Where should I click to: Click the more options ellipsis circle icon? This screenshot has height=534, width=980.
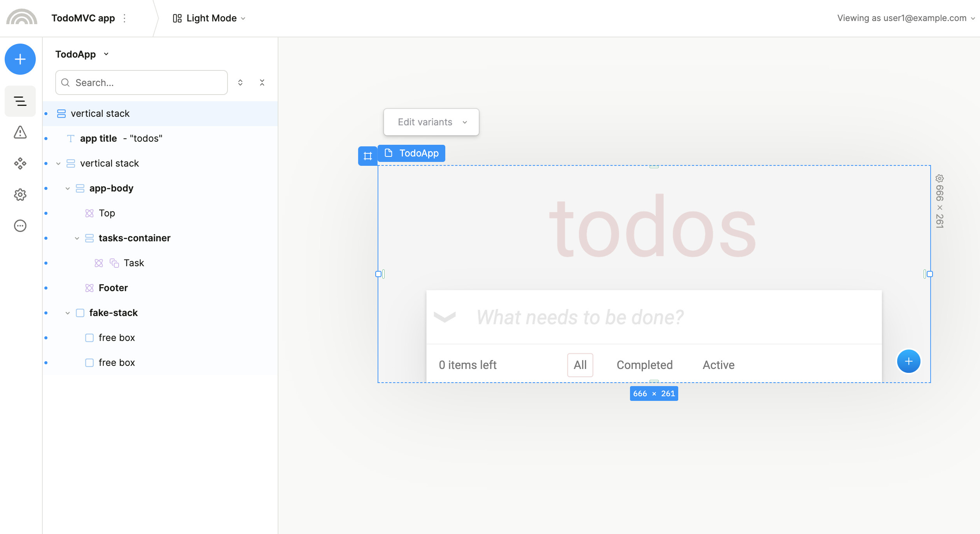pyautogui.click(x=20, y=226)
